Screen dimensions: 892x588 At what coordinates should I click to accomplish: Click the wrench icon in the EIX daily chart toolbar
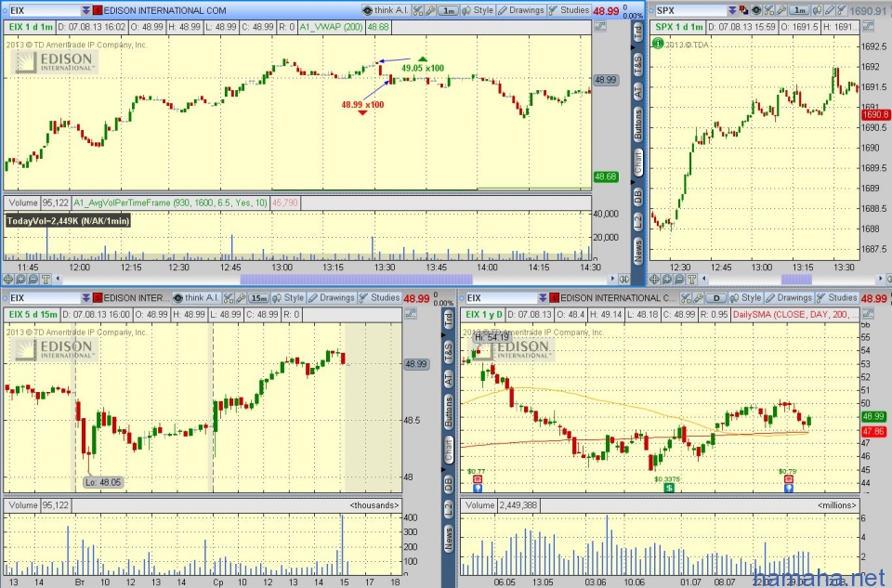699,298
